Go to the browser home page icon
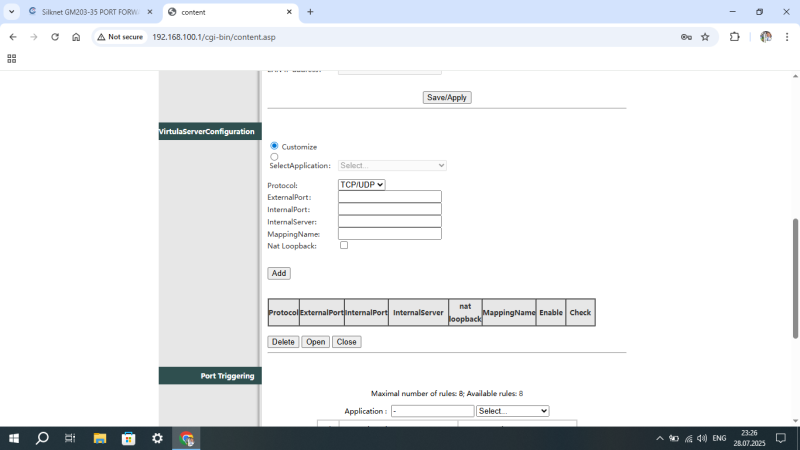 click(x=76, y=37)
